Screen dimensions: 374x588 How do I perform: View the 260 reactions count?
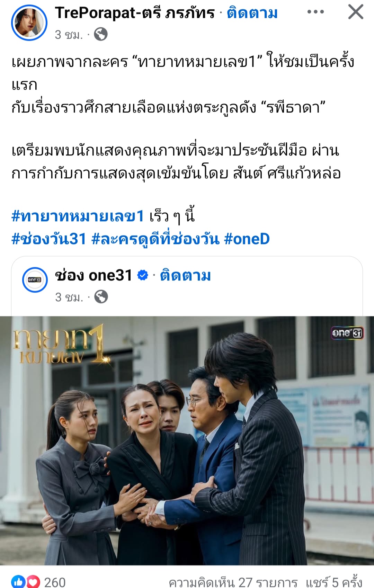coord(55,582)
